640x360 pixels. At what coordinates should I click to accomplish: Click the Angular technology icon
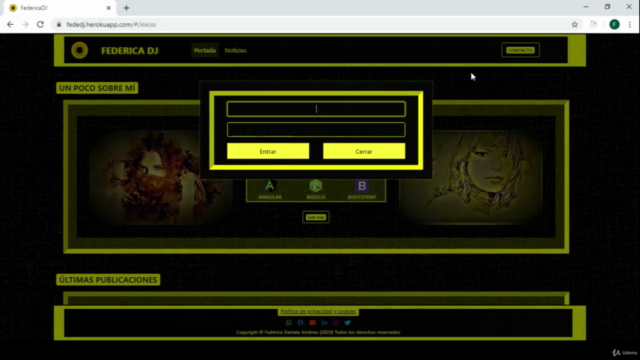point(270,186)
